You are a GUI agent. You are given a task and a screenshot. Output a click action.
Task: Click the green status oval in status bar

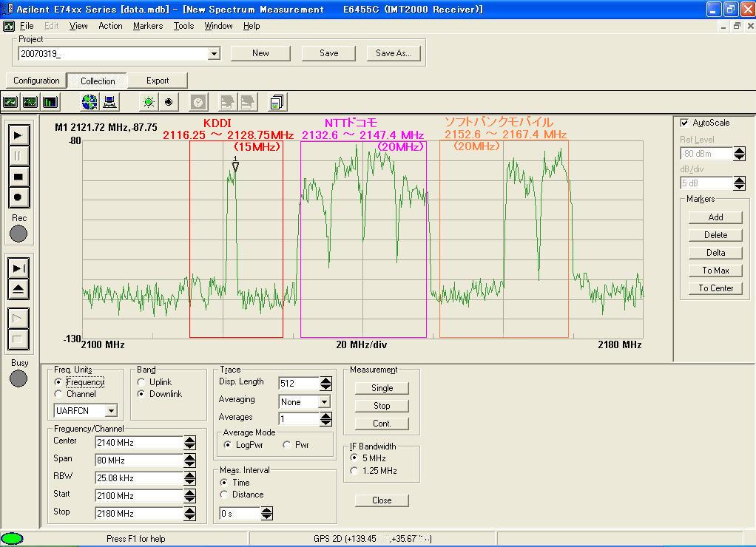[12, 538]
